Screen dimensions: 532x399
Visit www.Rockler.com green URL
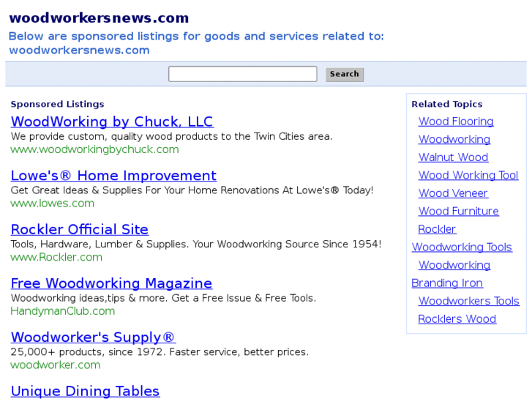tap(56, 257)
